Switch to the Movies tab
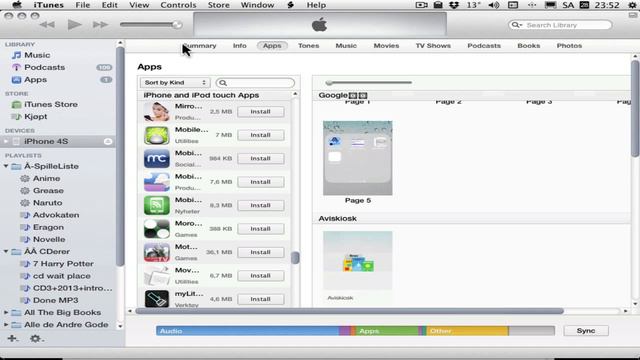This screenshot has height=360, width=640. point(387,46)
